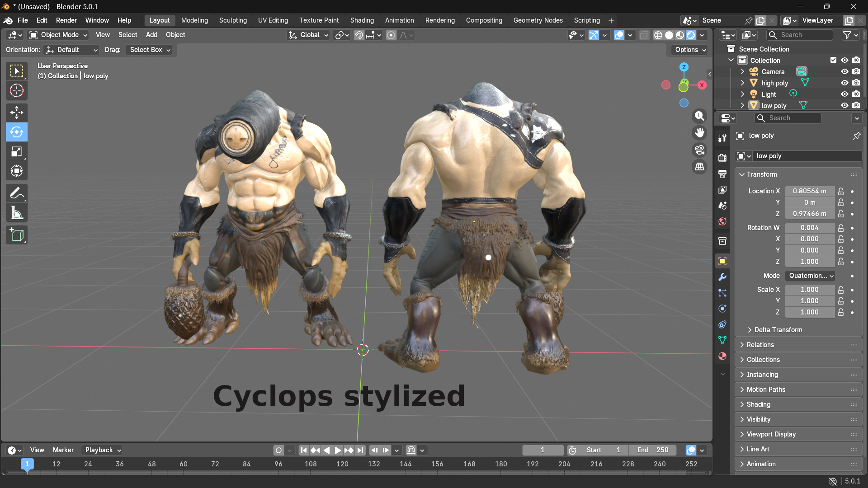Disable the Light in renders camera icon

pos(856,94)
